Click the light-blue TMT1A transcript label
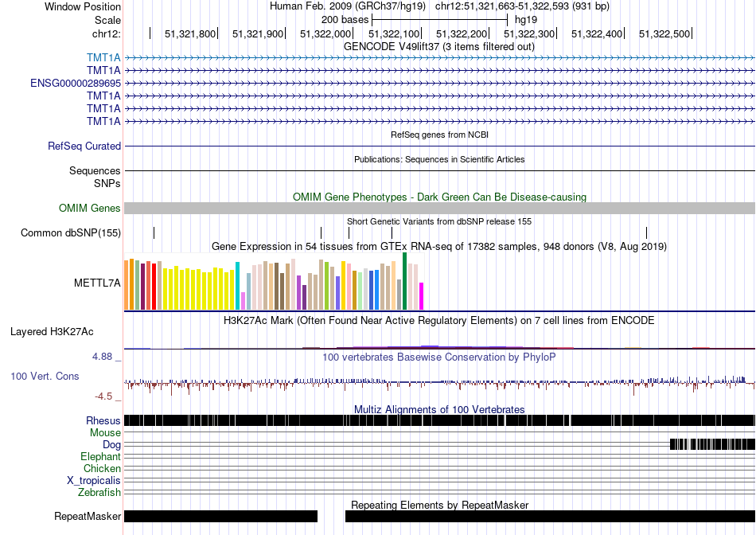This screenshot has width=756, height=535. point(103,58)
